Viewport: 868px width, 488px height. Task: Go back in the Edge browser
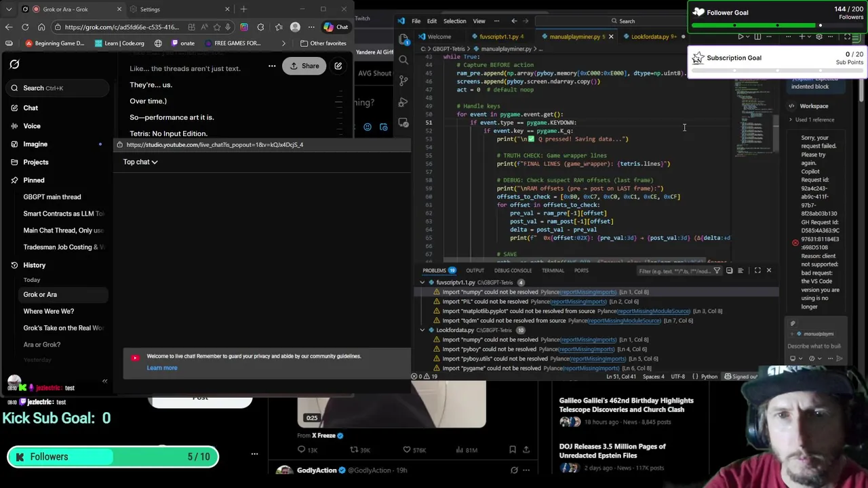click(9, 27)
